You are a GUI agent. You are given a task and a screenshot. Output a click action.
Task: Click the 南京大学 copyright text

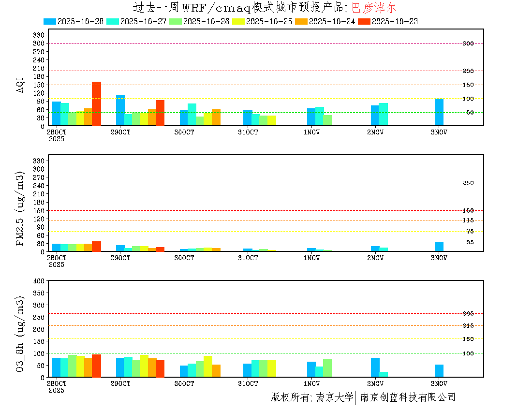pos(334,397)
